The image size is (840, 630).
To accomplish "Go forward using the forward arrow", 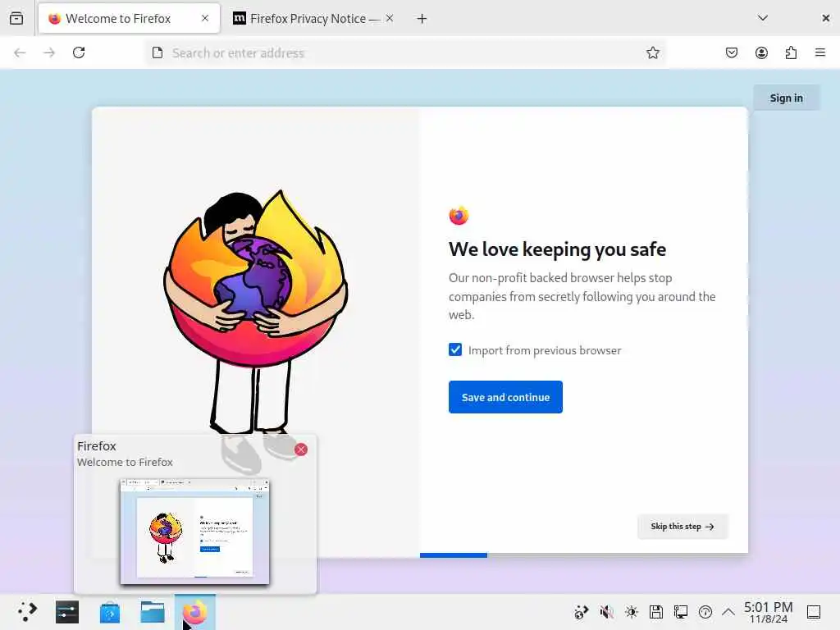I will pos(49,52).
